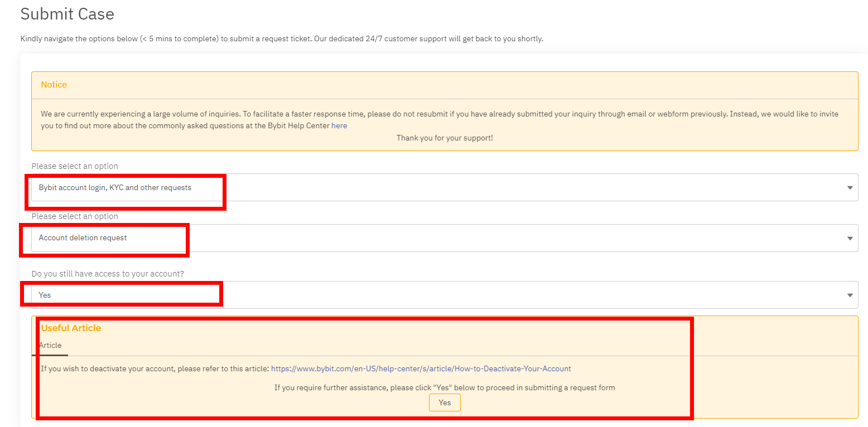The width and height of the screenshot is (868, 427).
Task: Click 'Thank you for your support!' text
Action: (445, 138)
